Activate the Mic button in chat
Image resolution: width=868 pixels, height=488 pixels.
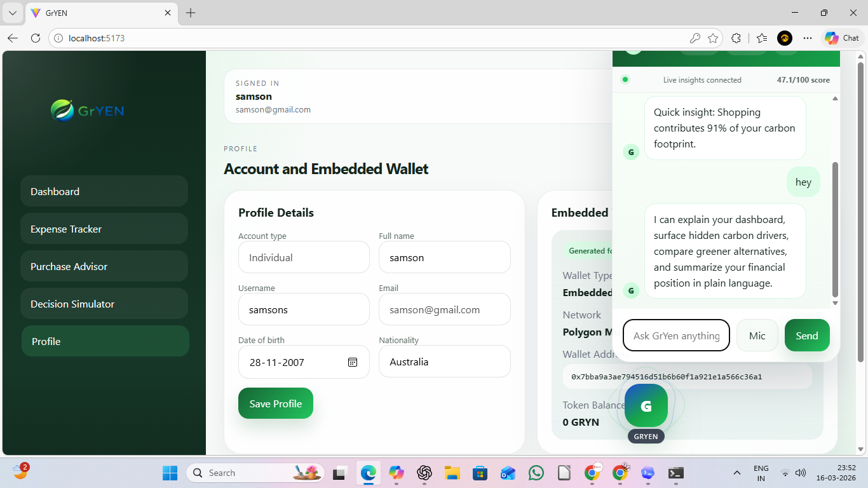click(x=757, y=335)
